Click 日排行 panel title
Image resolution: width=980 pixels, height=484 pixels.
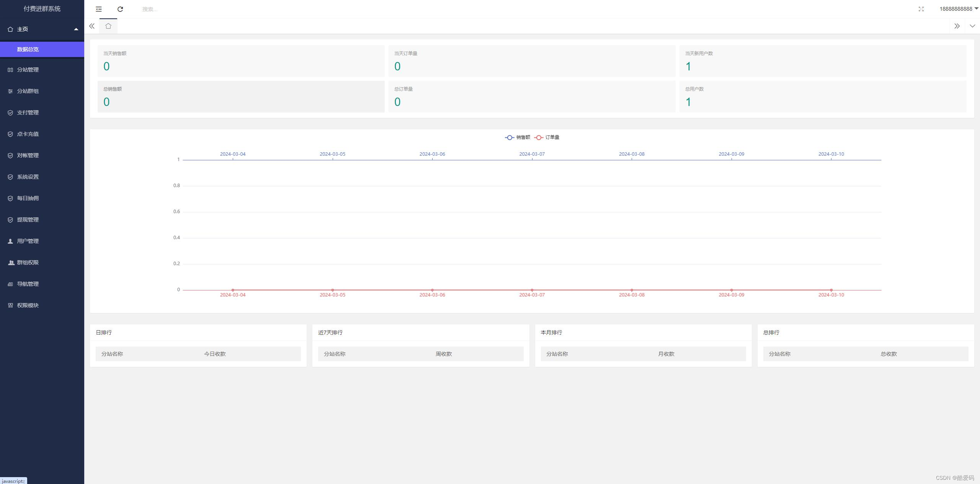[104, 332]
